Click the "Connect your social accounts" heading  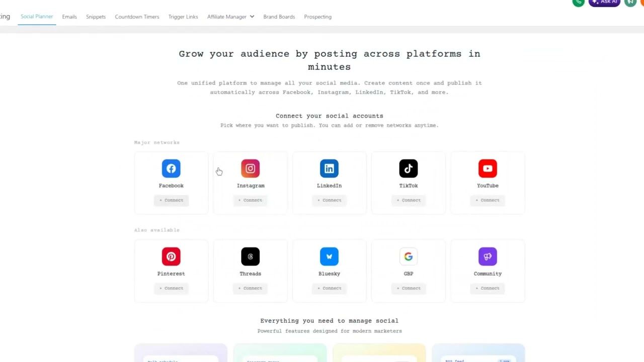329,116
